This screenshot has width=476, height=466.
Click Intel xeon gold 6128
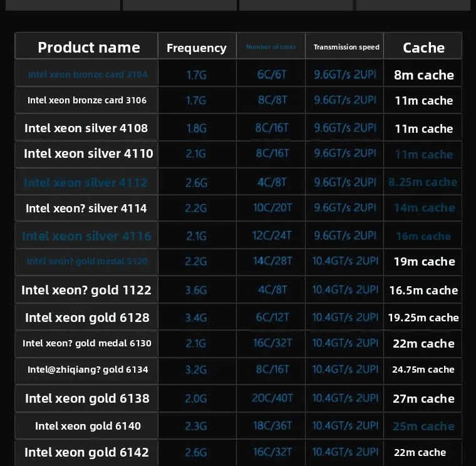[x=87, y=318]
